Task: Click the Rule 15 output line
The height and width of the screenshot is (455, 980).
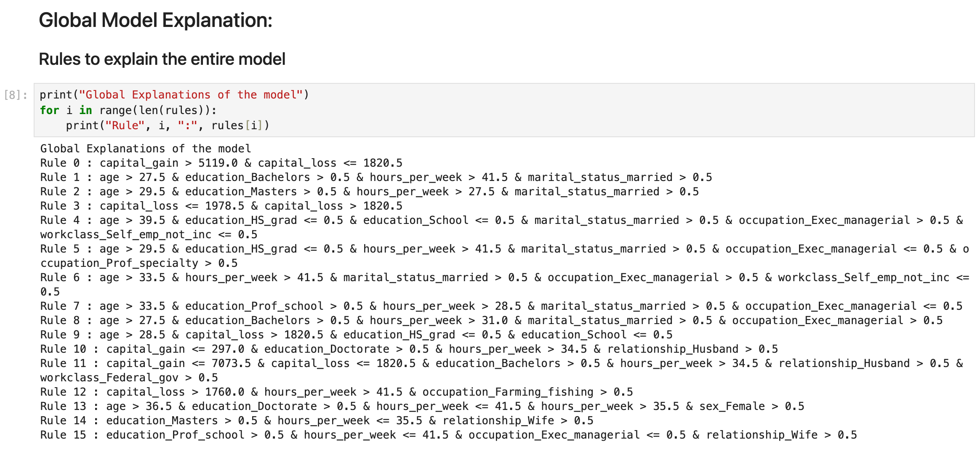Action: point(448,435)
